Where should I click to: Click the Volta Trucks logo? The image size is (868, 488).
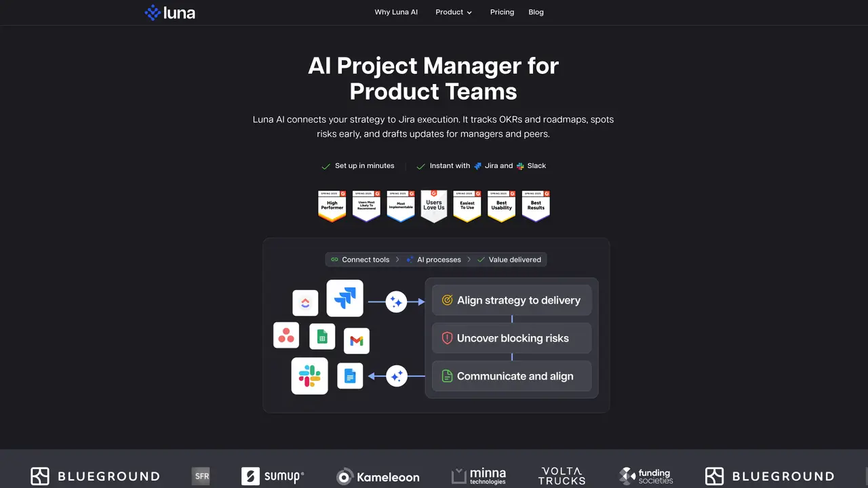click(561, 476)
